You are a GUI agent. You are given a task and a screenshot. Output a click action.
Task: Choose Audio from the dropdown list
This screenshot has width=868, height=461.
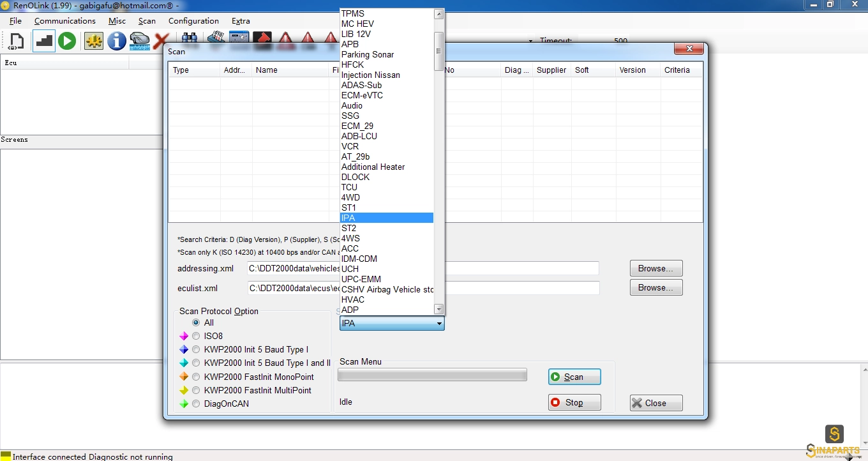[x=387, y=105]
